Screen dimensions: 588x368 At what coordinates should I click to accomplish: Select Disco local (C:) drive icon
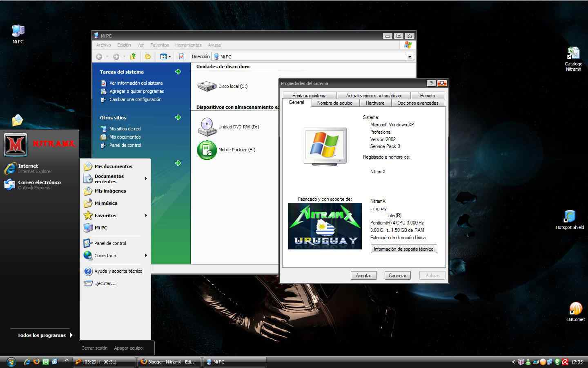207,86
